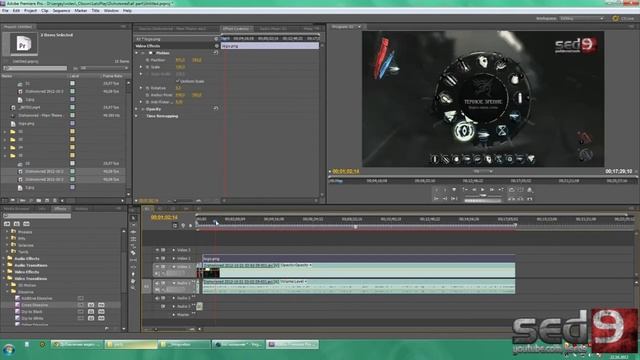Open the Workspace dropdown
The image size is (640, 360).
582,18
